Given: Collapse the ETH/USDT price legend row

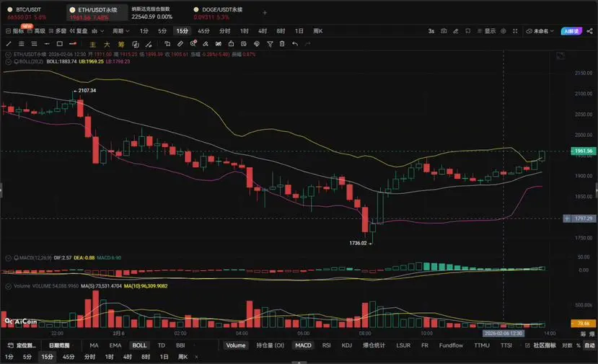Looking at the screenshot, I should coord(8,55).
